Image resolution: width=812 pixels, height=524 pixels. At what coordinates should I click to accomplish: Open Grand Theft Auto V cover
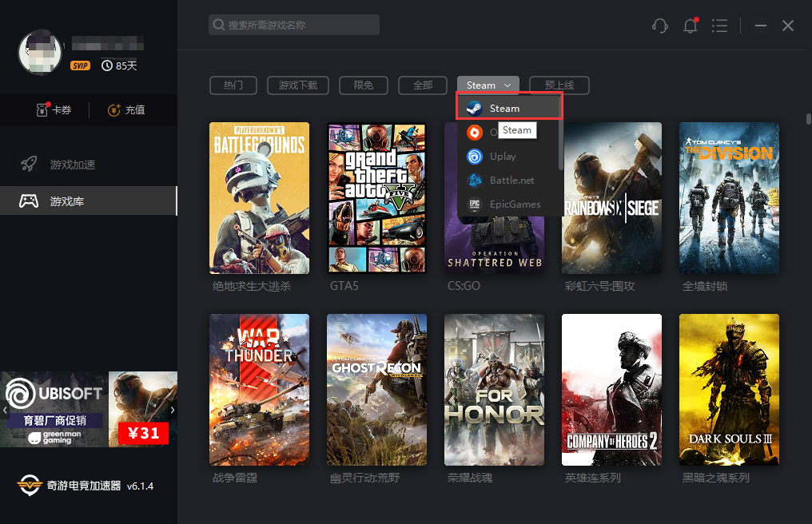point(376,198)
